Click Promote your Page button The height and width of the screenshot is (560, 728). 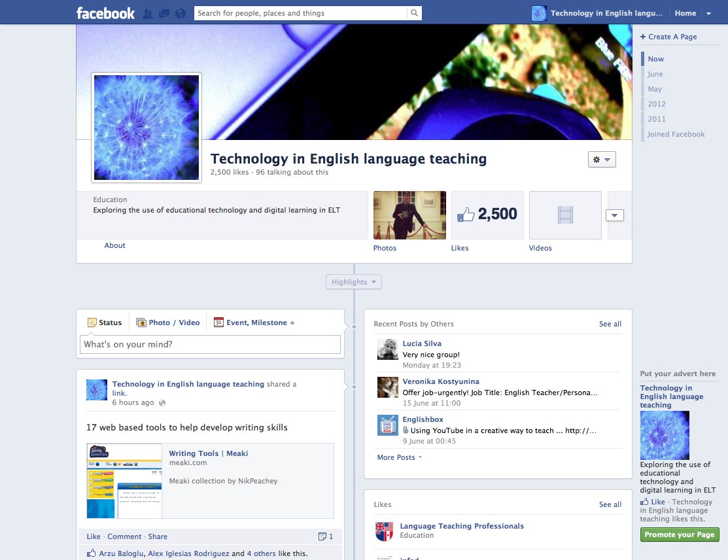pyautogui.click(x=679, y=535)
